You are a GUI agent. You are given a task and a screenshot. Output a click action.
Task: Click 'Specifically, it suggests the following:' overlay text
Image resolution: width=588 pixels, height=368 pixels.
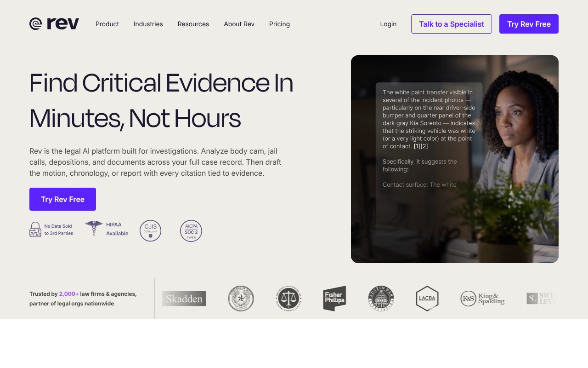(x=420, y=166)
